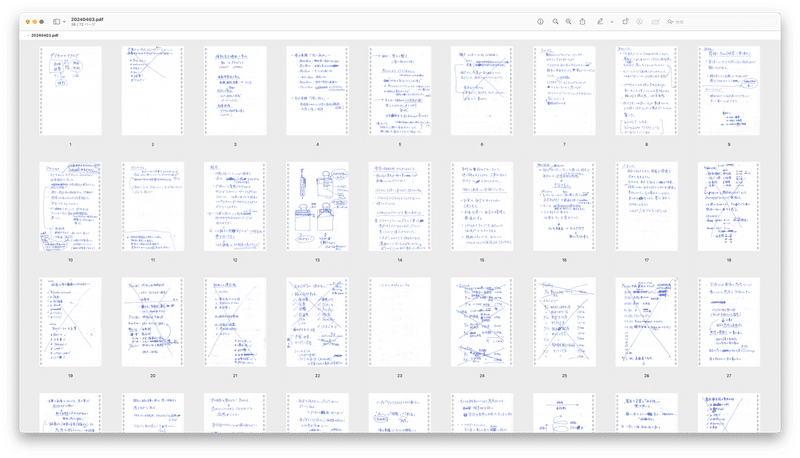Select the page 21 thumbnail
The width and height of the screenshot is (800, 458).
(235, 322)
